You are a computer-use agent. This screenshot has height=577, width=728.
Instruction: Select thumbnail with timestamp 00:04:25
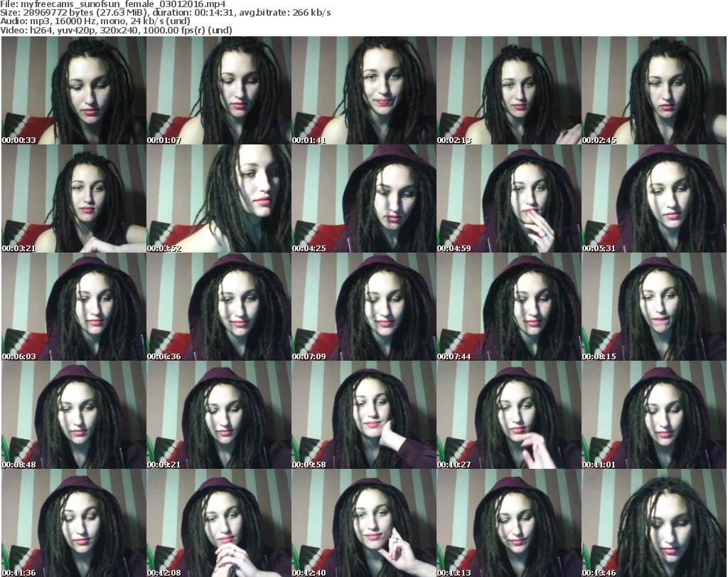coord(364,198)
